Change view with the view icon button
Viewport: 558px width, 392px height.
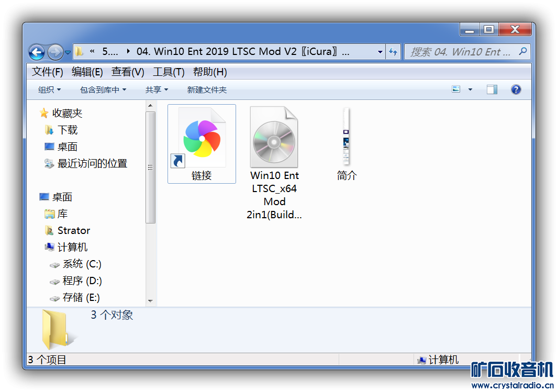(456, 89)
